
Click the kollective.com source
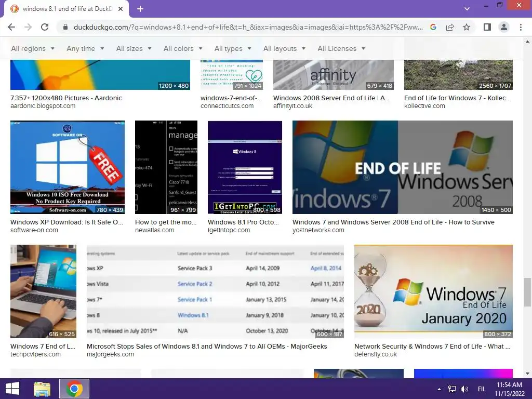click(424, 106)
